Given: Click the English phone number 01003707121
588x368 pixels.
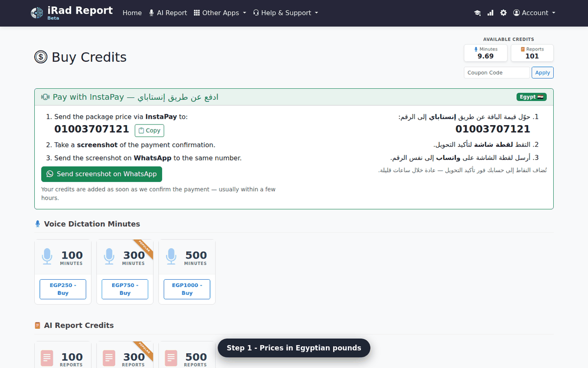Looking at the screenshot, I should pos(92,129).
